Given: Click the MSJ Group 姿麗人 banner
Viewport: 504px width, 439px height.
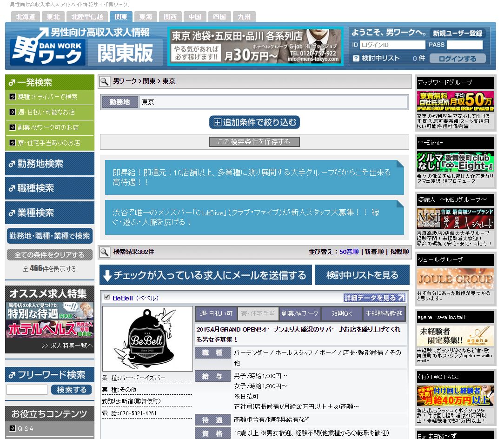Looking at the screenshot, I should click(x=455, y=219).
